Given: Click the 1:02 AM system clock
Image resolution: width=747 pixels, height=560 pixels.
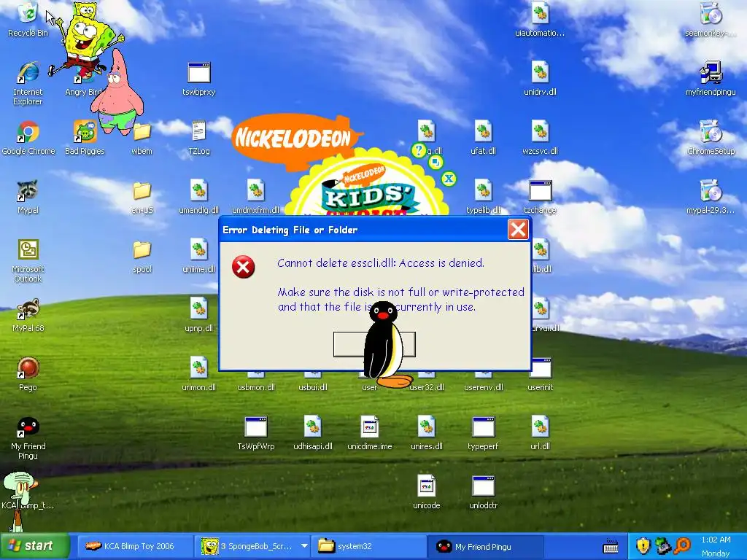Looking at the screenshot, I should (716, 540).
